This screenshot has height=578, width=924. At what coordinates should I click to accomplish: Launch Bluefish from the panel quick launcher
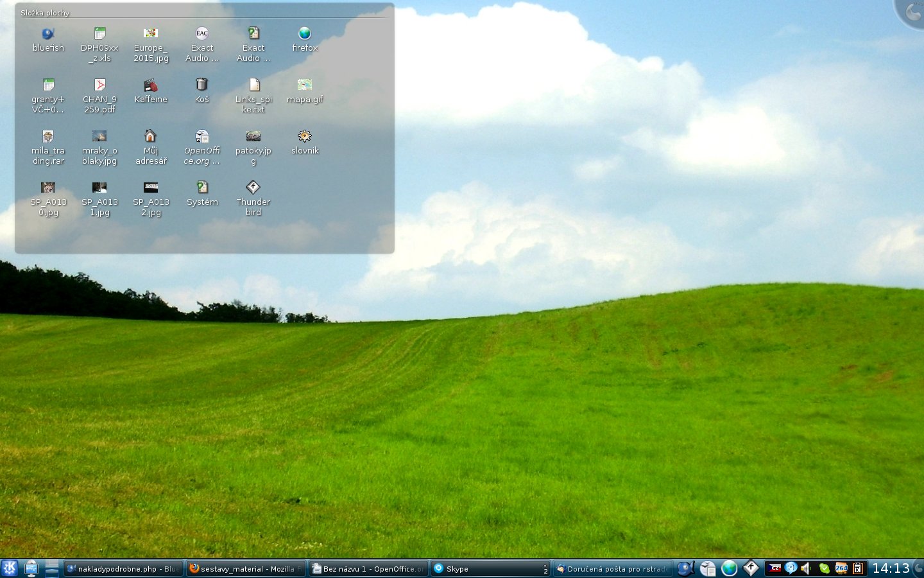(686, 568)
